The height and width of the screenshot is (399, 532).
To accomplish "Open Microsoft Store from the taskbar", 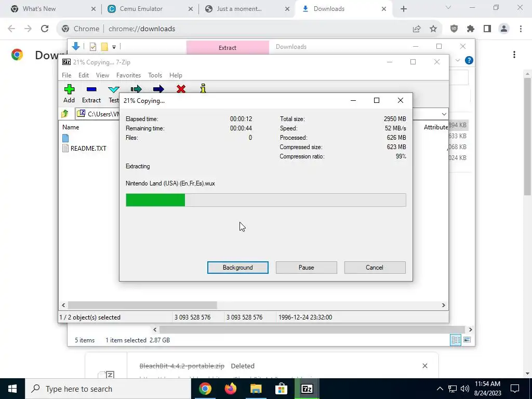I will pos(281,389).
